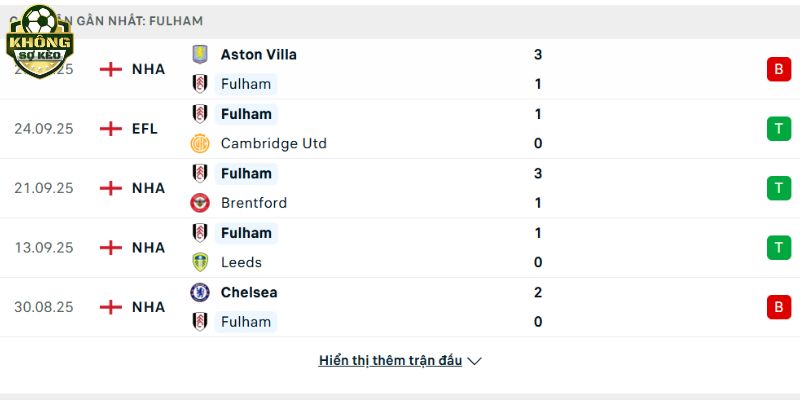Click the Cambridge Utd club crest
The width and height of the screenshot is (800, 400).
[200, 143]
